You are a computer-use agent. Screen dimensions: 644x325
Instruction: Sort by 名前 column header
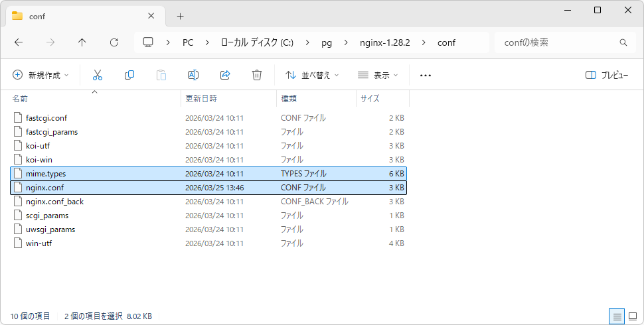(x=94, y=98)
